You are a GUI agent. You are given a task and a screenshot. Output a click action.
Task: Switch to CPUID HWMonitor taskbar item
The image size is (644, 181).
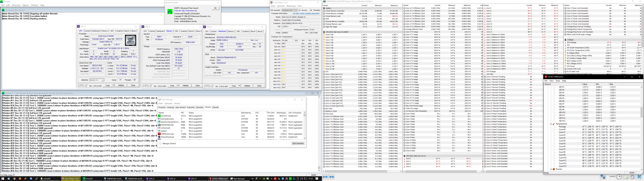pyautogui.click(x=218, y=178)
